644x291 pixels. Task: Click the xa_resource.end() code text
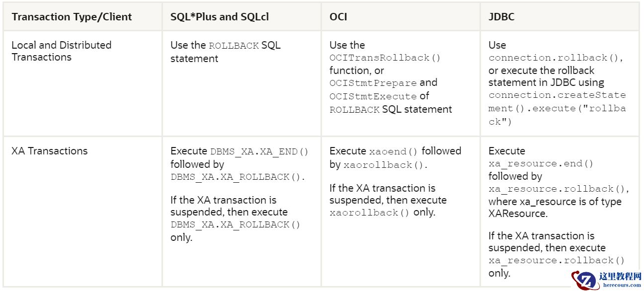click(541, 164)
